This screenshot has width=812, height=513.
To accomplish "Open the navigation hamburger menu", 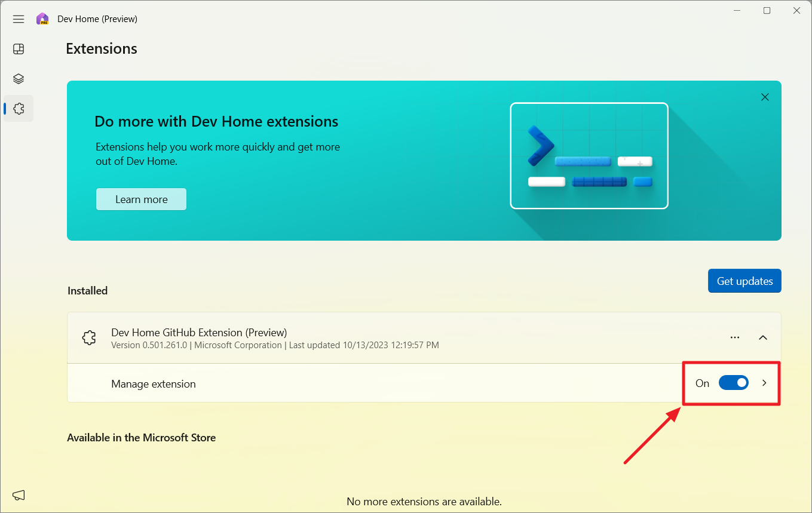I will [x=18, y=19].
